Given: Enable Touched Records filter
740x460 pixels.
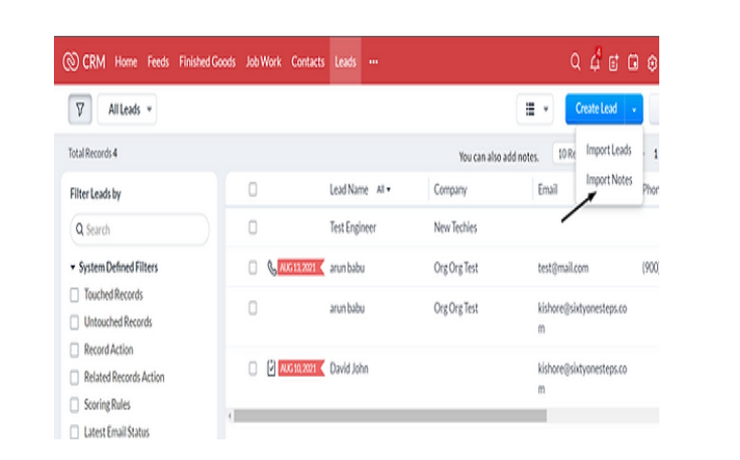Looking at the screenshot, I should 74,295.
